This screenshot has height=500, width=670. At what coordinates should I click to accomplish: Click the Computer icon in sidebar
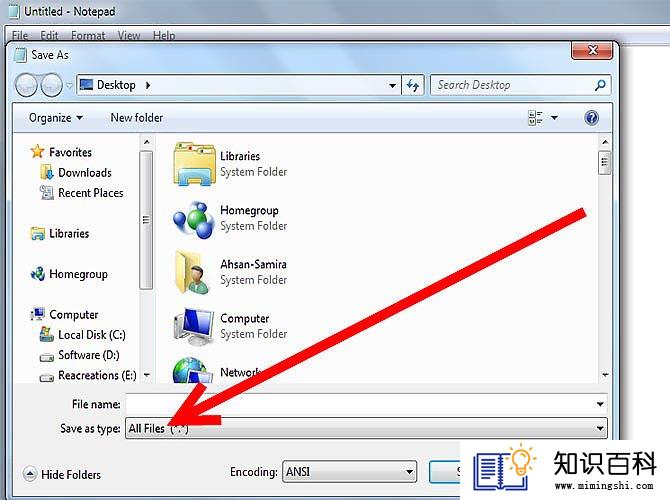(x=38, y=315)
